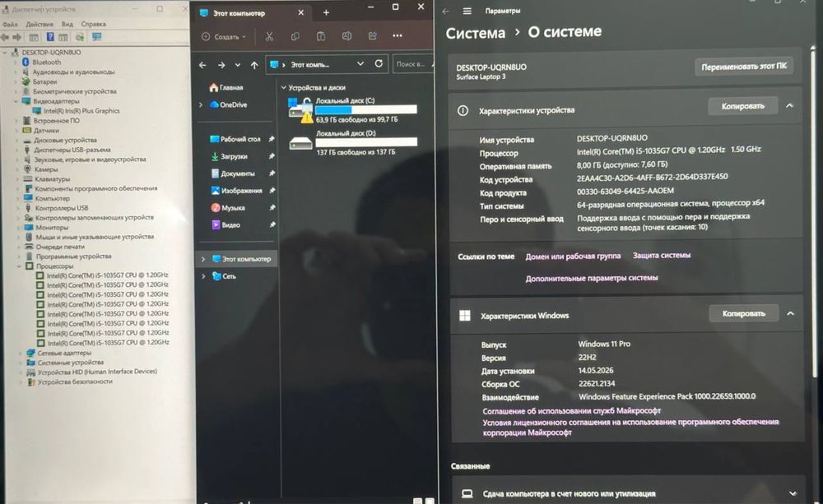Viewport: 823px width, 504px height.
Task: Open the three-dots more options in Explorer
Action: (398, 35)
